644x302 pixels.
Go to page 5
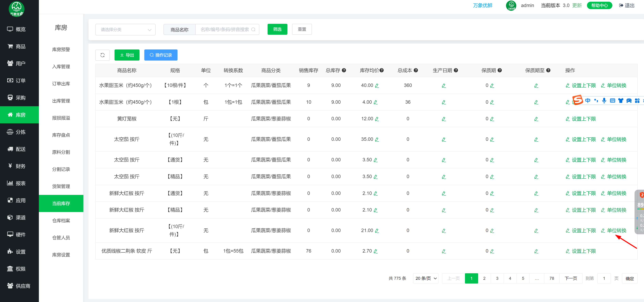[523, 278]
